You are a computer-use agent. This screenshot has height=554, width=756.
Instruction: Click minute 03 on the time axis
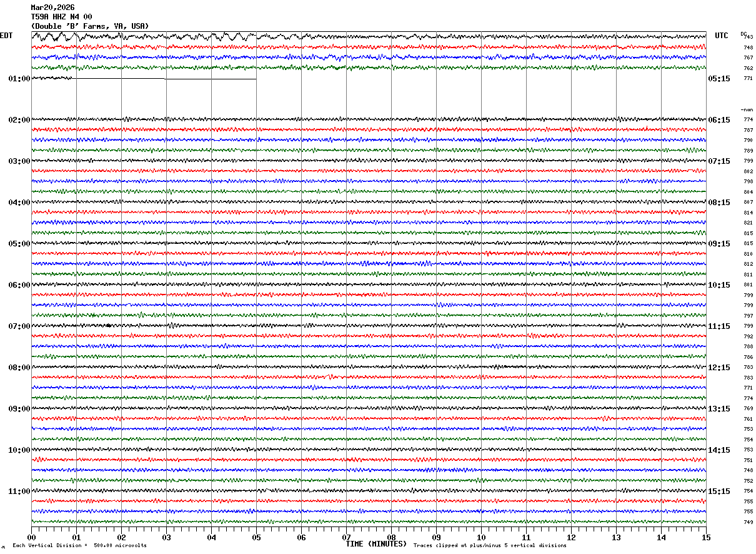(x=166, y=538)
